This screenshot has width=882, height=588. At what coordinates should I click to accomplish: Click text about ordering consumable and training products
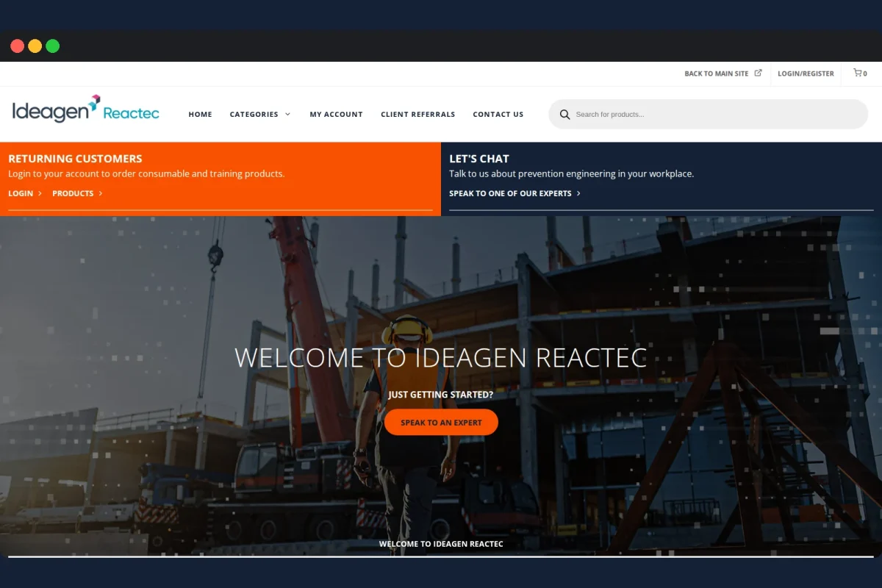pos(146,174)
